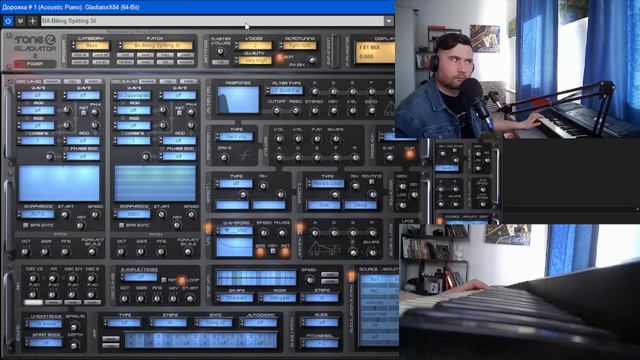Screen dimensions: 640x360
Task: Open the Squarepass wave selector
Action: (x=134, y=95)
